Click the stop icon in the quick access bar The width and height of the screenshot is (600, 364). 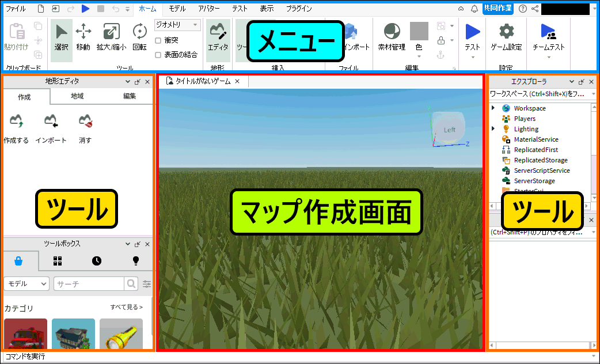(101, 9)
